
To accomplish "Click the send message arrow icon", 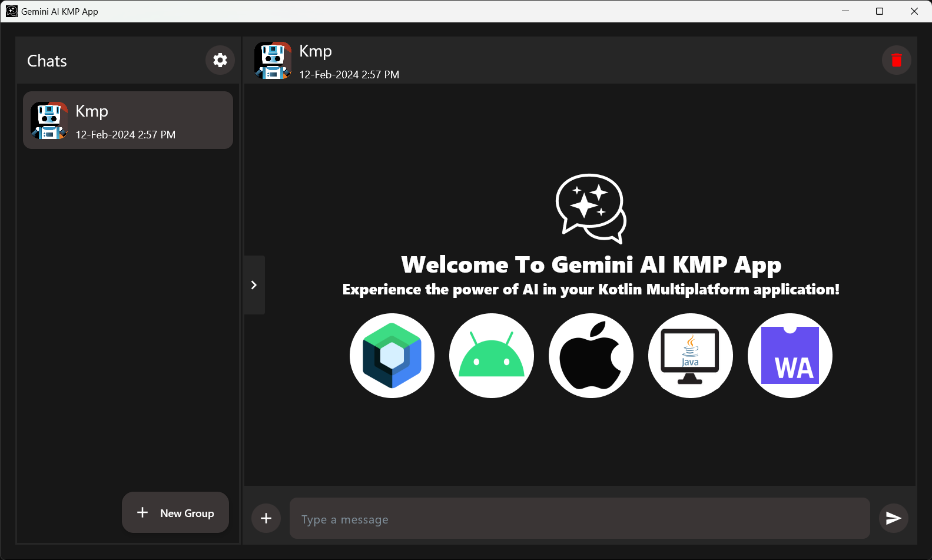I will [893, 518].
